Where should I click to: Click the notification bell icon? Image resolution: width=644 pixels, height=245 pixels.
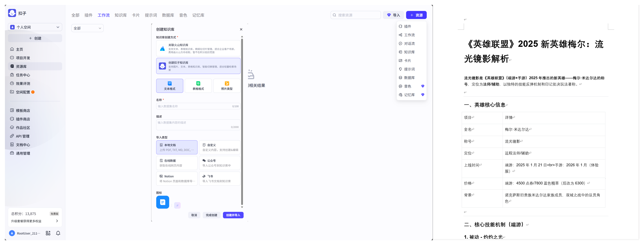tap(58, 233)
